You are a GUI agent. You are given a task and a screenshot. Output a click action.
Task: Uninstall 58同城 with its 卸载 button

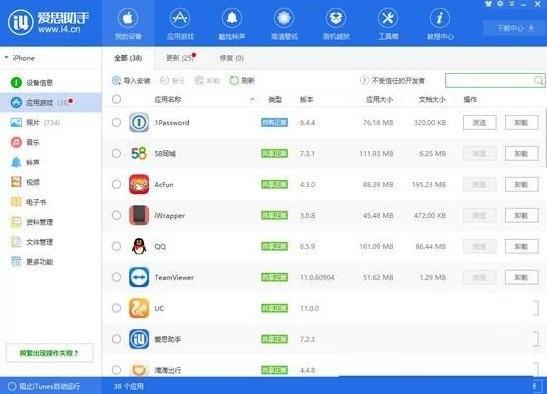point(522,153)
